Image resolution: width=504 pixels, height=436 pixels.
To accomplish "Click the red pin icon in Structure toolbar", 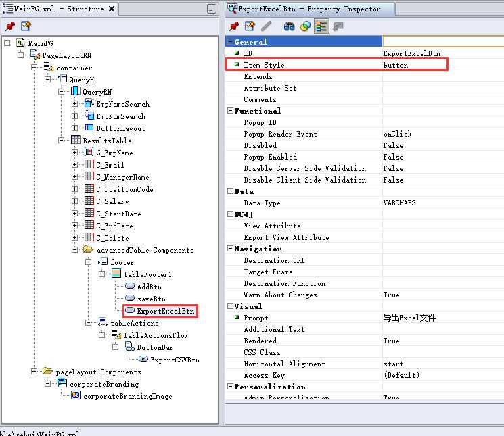I will click(x=10, y=26).
